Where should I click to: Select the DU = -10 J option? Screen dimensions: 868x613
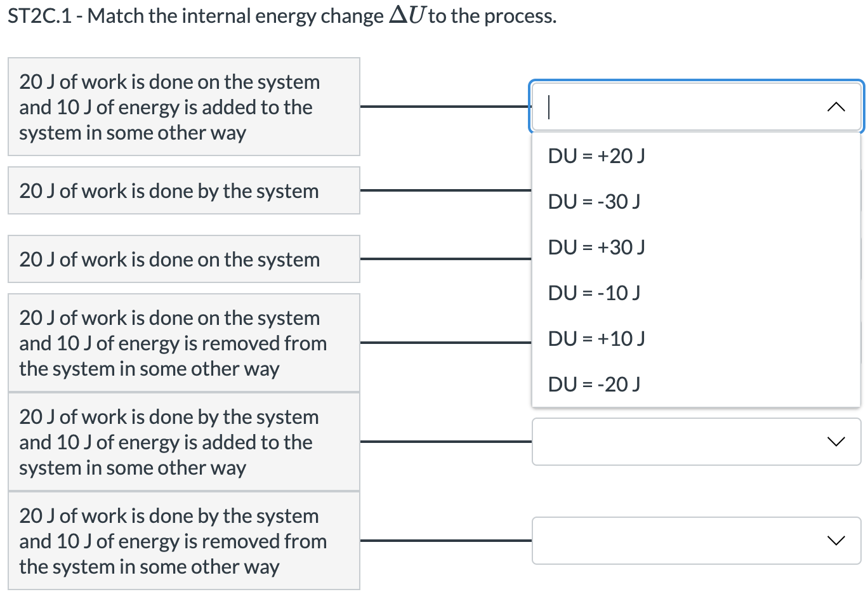pos(593,293)
